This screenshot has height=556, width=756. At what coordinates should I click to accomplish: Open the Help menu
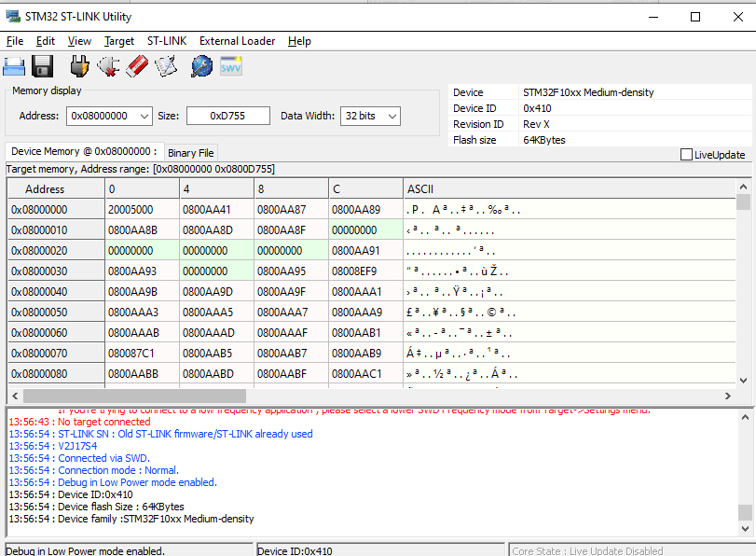click(x=299, y=41)
